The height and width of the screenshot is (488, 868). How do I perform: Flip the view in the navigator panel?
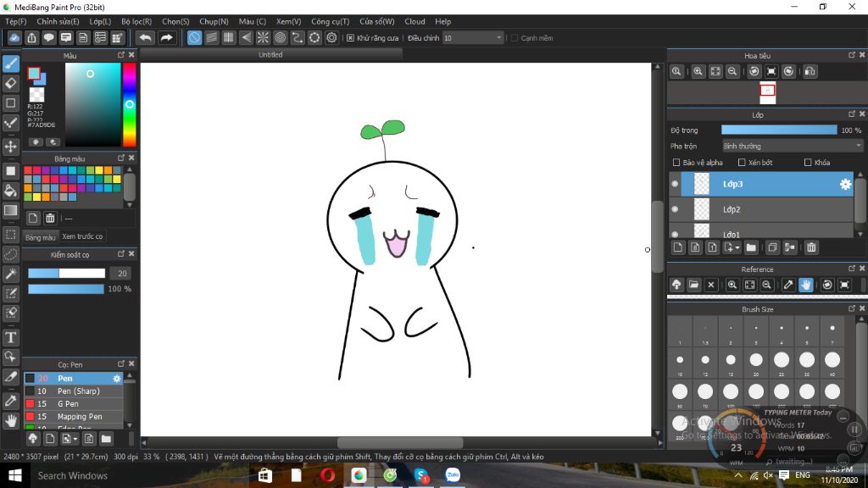[810, 71]
